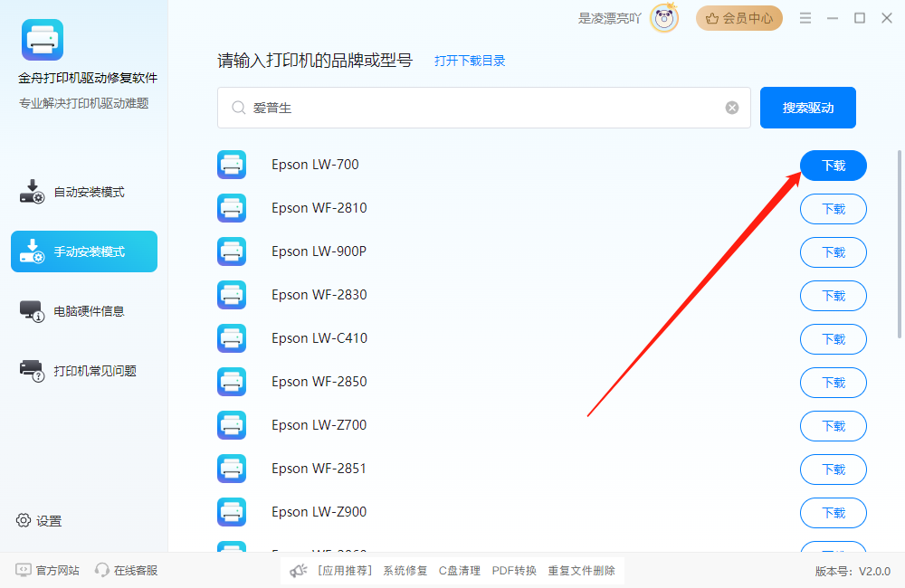Click search driver button (搜索驱动)

[x=807, y=108]
